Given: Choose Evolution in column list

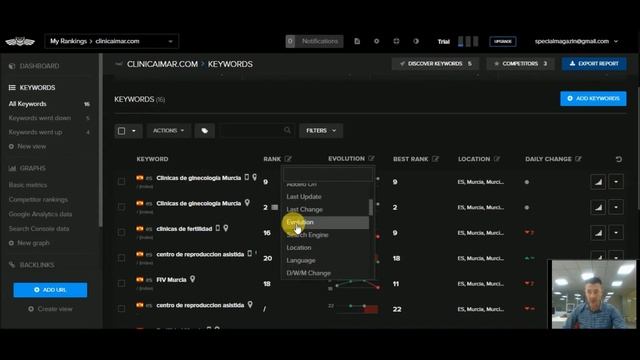Looking at the screenshot, I should pyautogui.click(x=326, y=222).
